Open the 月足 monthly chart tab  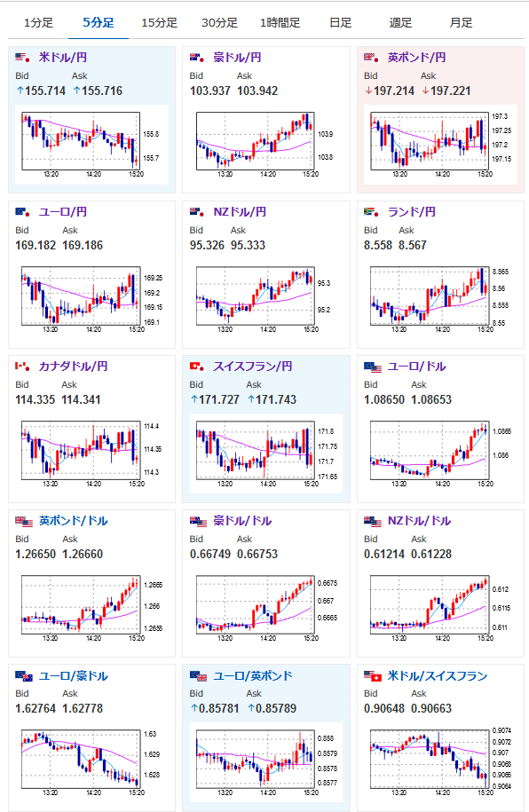(461, 23)
